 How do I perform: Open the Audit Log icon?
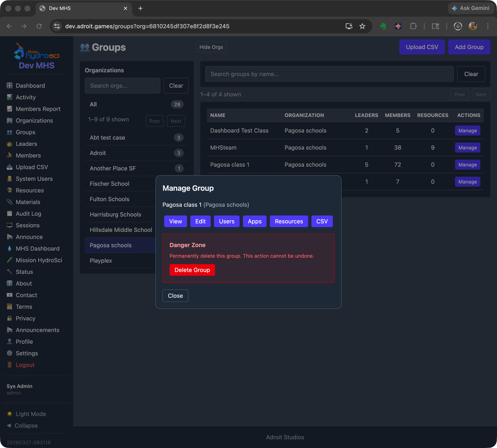coord(10,214)
